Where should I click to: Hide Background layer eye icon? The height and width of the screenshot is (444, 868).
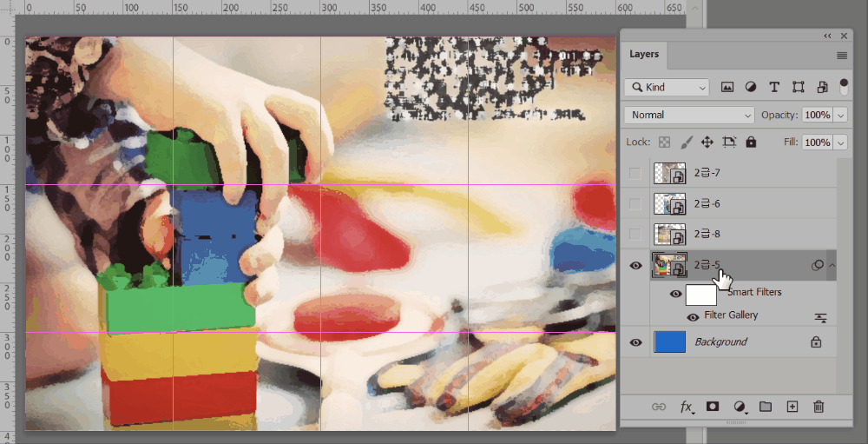tap(635, 342)
